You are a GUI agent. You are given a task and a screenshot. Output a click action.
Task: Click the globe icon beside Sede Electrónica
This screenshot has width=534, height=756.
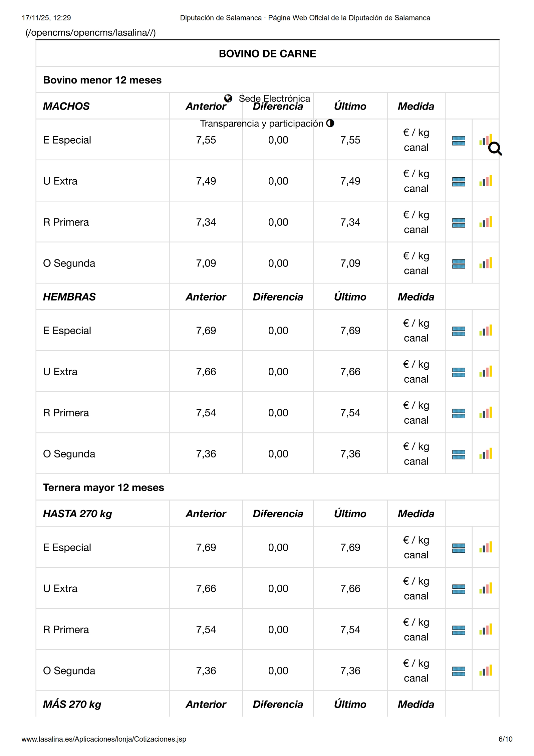click(x=228, y=98)
